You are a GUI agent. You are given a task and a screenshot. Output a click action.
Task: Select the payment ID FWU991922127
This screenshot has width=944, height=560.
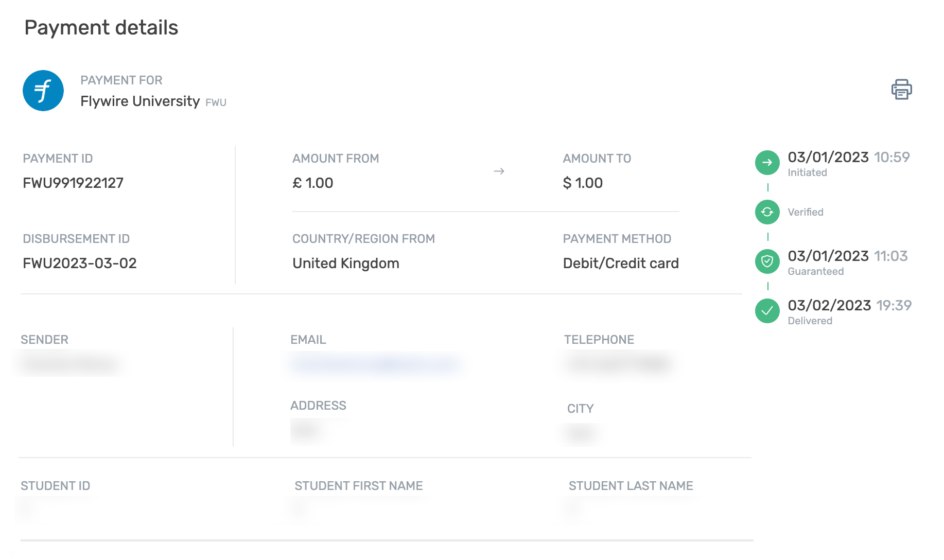coord(73,183)
